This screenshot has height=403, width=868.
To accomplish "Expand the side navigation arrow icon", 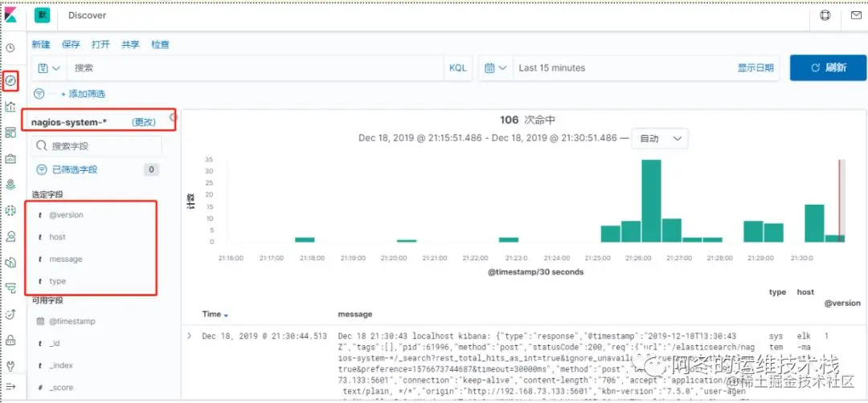I will pos(10,386).
